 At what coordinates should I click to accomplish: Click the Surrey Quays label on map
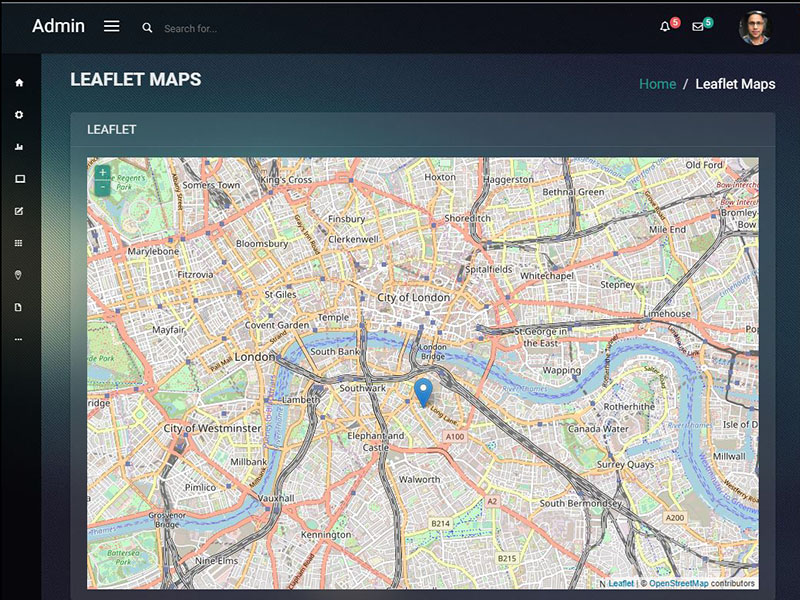tap(626, 464)
